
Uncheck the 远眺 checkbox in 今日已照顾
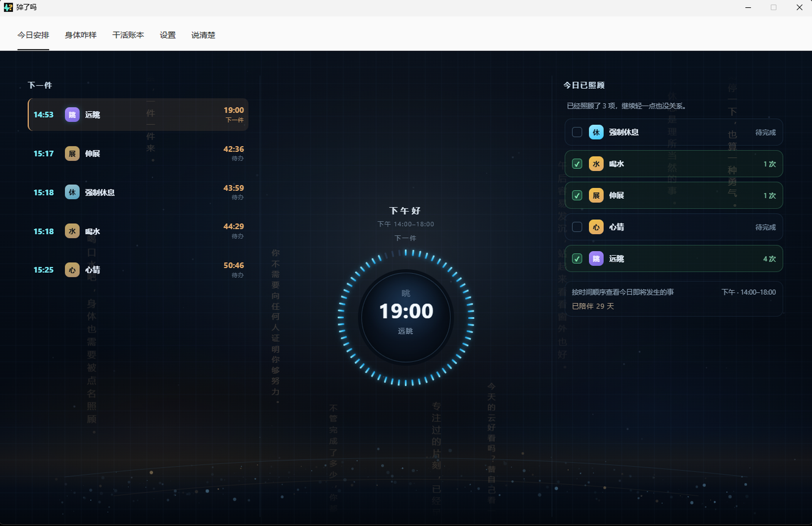pyautogui.click(x=577, y=259)
